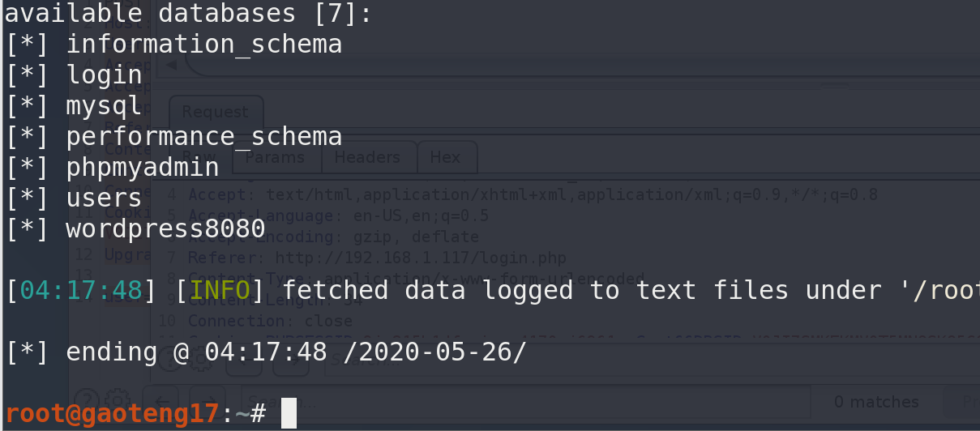Open the Hex tab

point(445,157)
